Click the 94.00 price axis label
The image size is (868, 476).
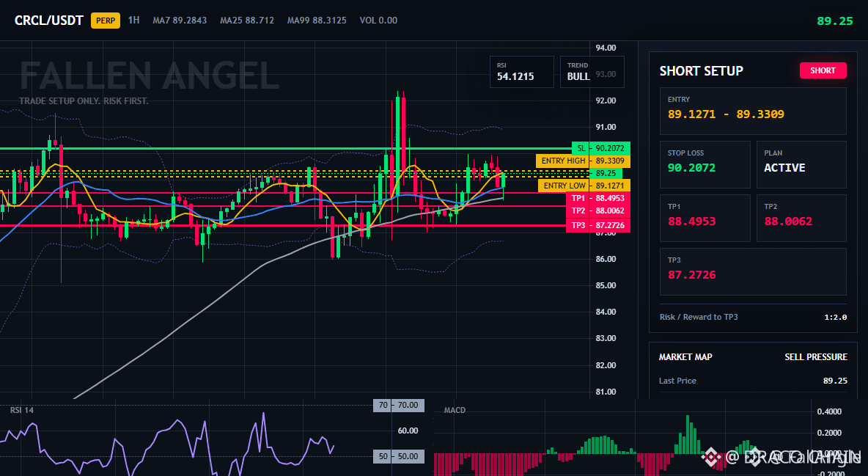[x=606, y=48]
